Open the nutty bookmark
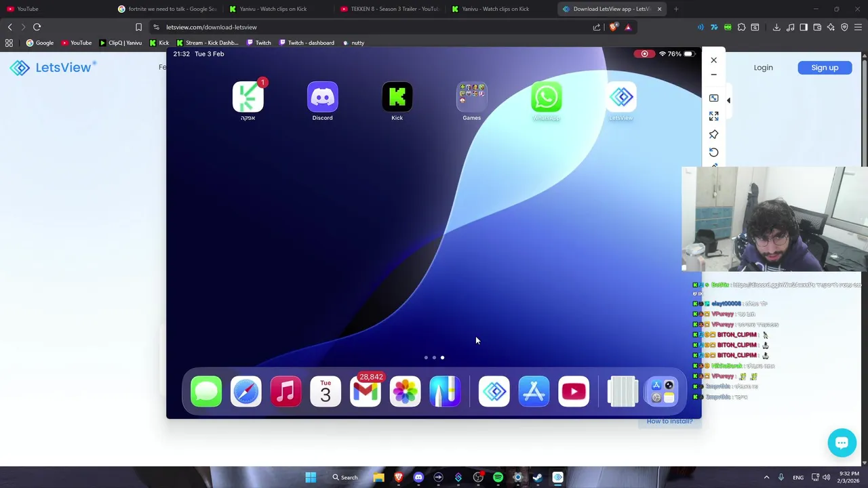Image resolution: width=868 pixels, height=488 pixels. (x=353, y=43)
